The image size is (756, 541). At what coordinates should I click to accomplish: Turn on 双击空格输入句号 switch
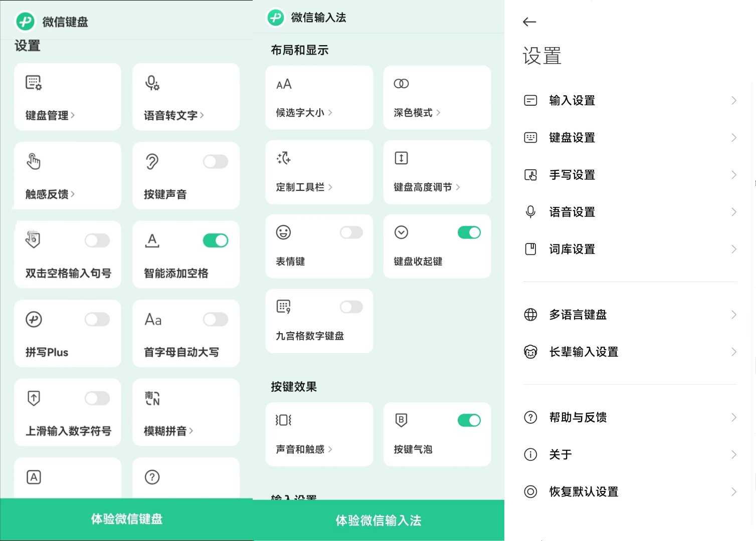click(97, 240)
